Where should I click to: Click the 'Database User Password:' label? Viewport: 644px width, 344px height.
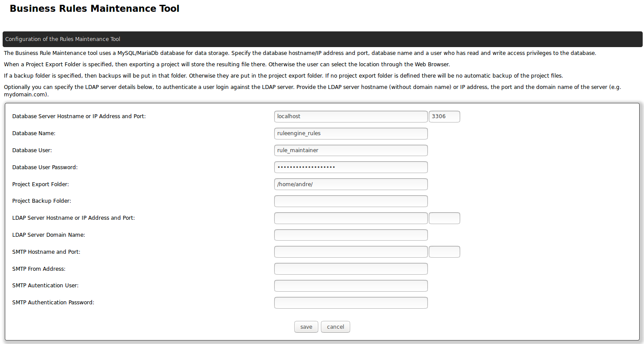tap(45, 167)
